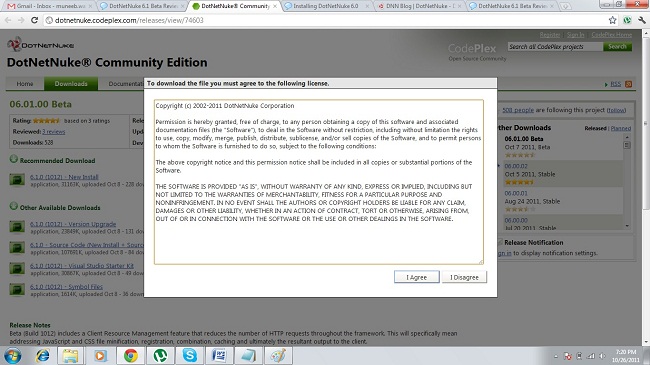Click Search all CodePlex projects field

pyautogui.click(x=555, y=47)
